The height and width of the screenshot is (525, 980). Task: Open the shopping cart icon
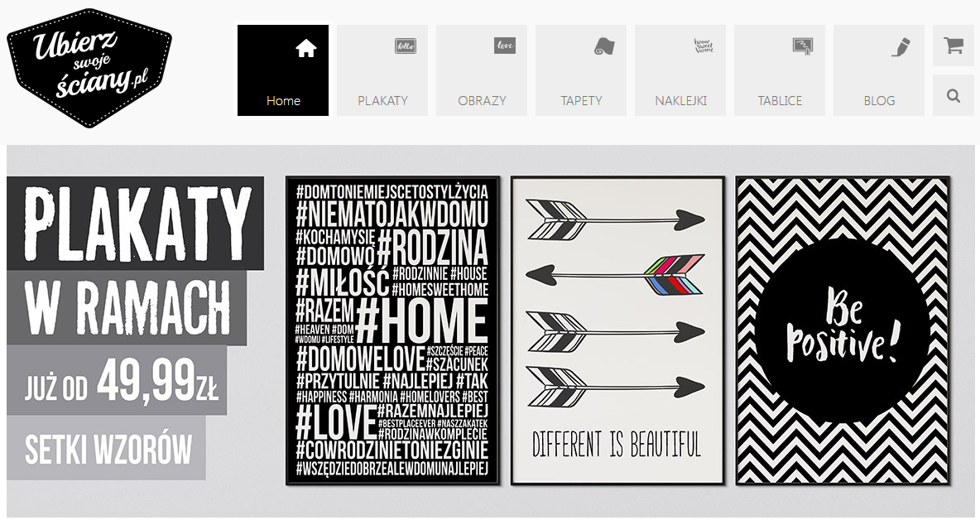(954, 46)
